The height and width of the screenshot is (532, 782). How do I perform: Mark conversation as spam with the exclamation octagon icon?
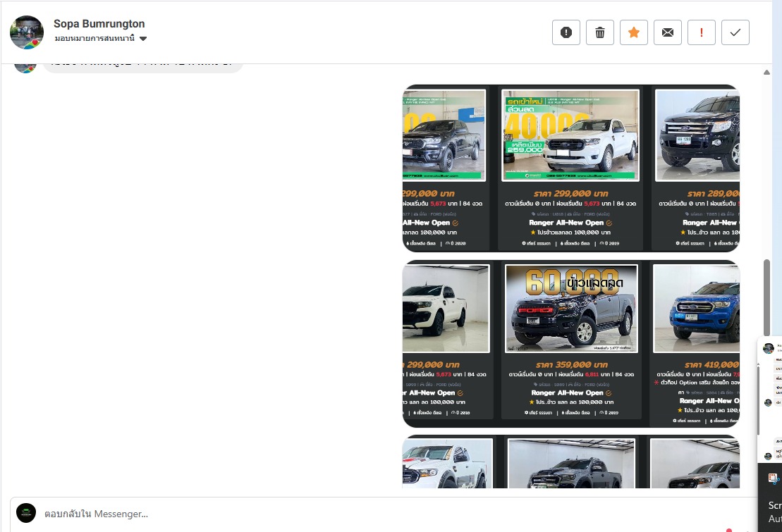(566, 32)
